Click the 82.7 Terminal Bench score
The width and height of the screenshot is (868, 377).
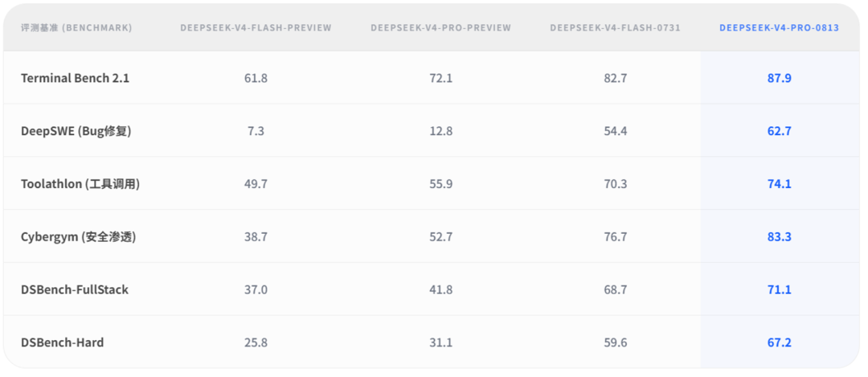point(615,78)
